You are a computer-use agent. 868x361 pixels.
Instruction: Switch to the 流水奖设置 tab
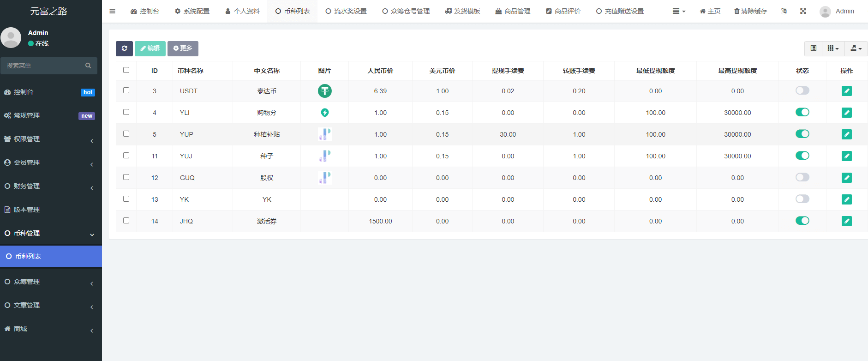(346, 11)
